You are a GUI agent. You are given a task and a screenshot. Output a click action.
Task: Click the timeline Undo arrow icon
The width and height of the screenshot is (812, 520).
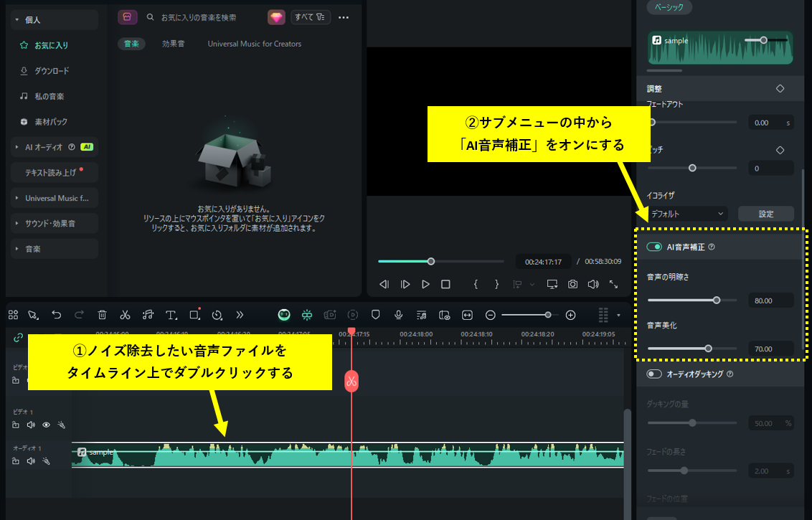pos(57,315)
